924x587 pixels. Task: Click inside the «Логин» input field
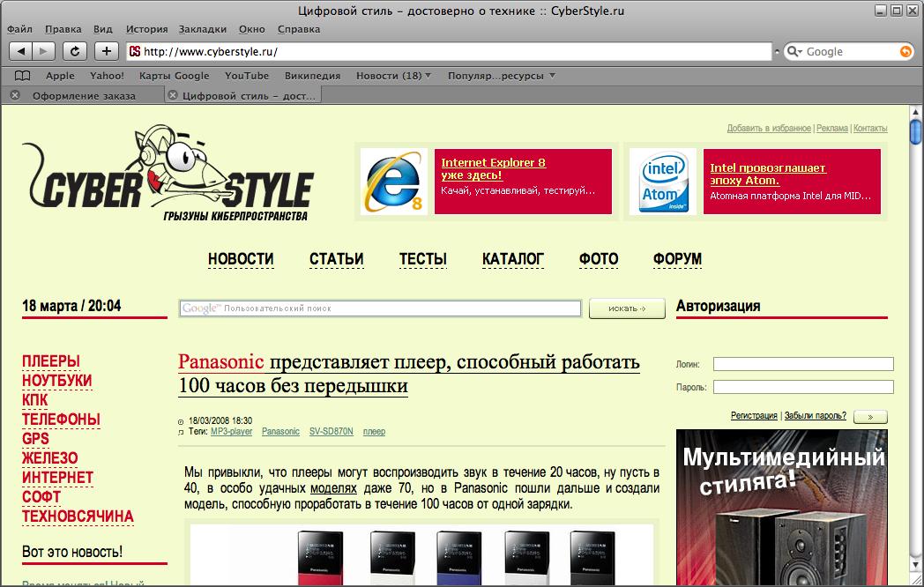point(802,363)
